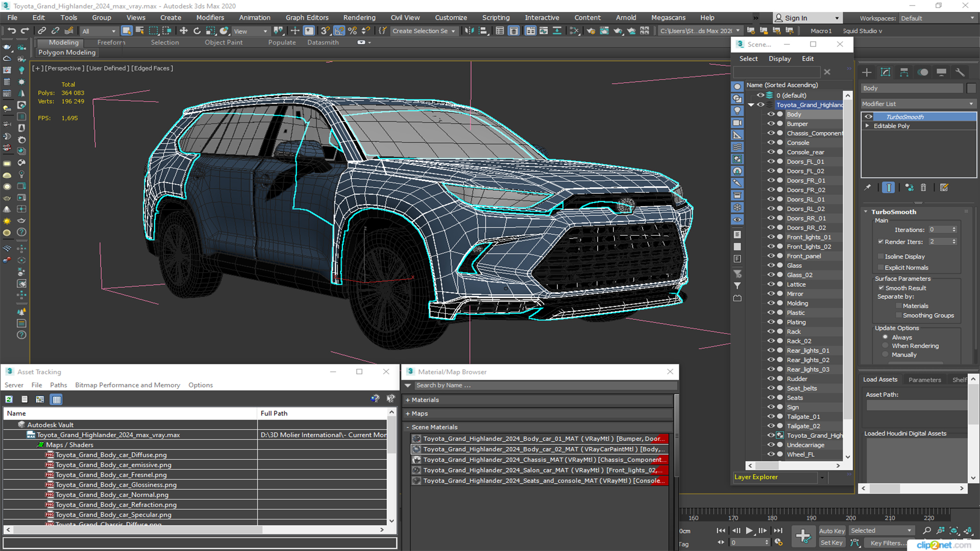
Task: Click the Set Key button
Action: (x=831, y=543)
